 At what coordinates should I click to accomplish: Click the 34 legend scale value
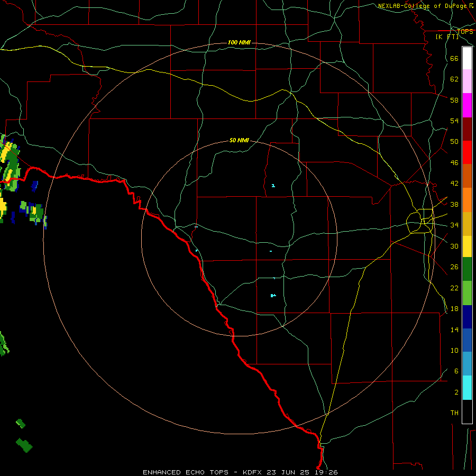tap(454, 225)
